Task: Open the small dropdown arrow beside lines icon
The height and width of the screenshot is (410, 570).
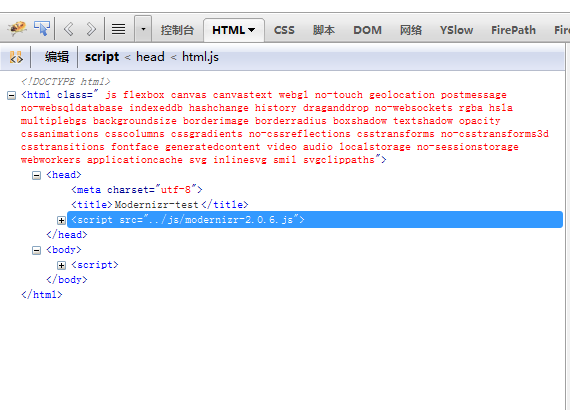Action: pyautogui.click(x=143, y=29)
